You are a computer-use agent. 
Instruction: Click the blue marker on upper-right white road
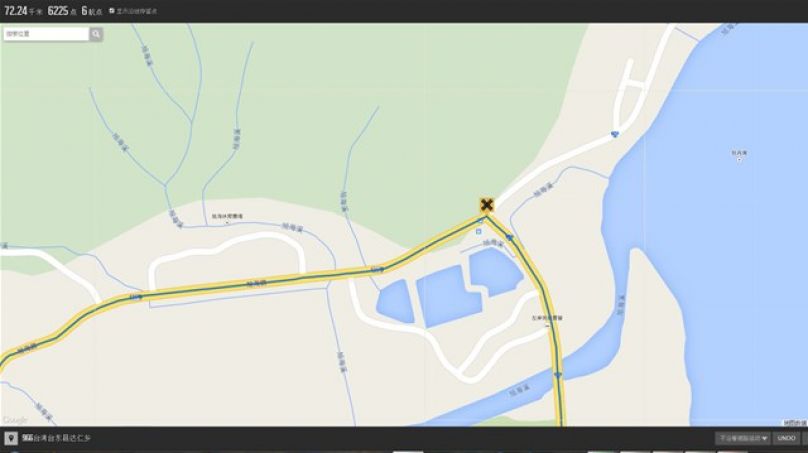[614, 135]
